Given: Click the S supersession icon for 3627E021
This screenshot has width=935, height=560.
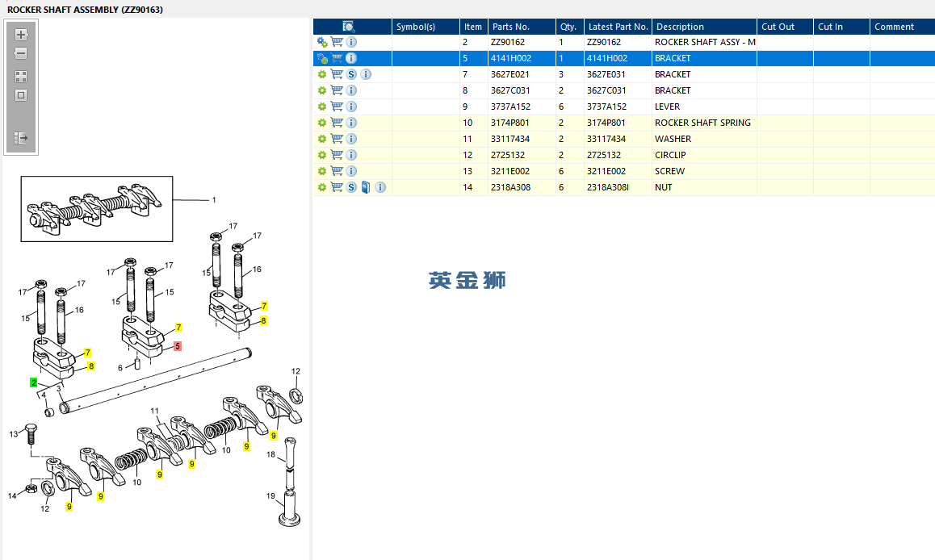Looking at the screenshot, I should [351, 74].
